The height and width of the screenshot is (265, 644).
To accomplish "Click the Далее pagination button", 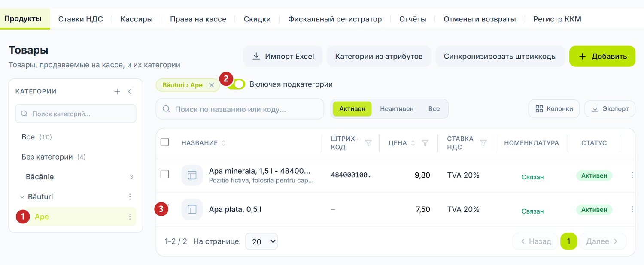I will pyautogui.click(x=603, y=241).
